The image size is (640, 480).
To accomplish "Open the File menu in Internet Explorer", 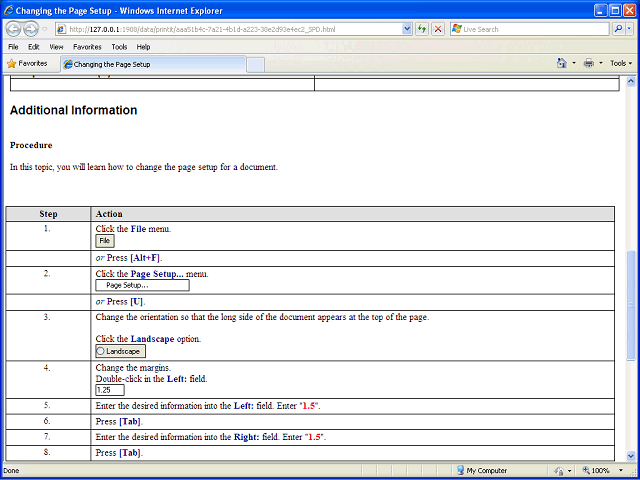I will [13, 47].
